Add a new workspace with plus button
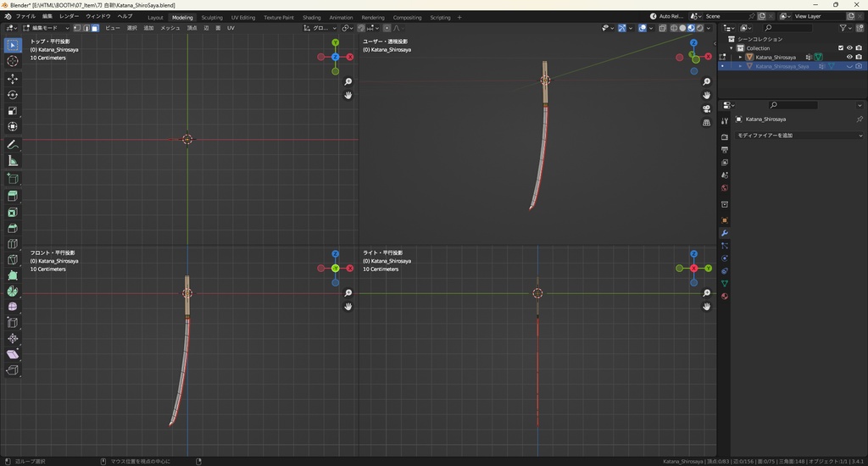 click(459, 17)
